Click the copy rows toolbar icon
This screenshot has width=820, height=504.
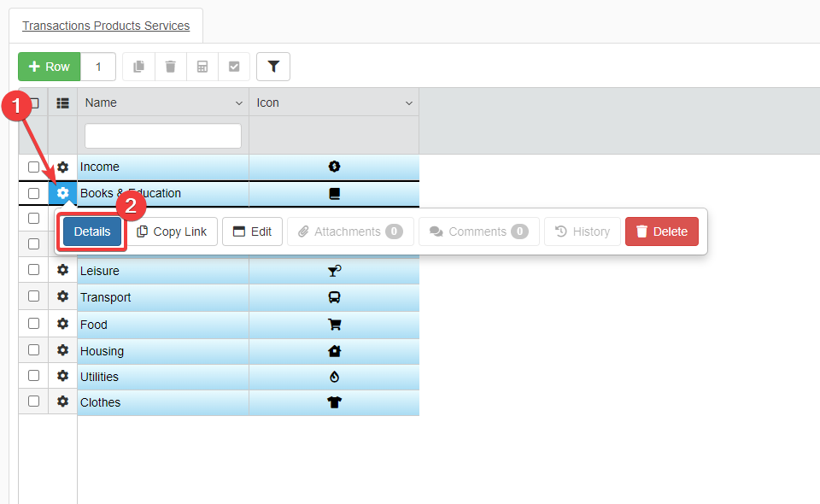138,67
